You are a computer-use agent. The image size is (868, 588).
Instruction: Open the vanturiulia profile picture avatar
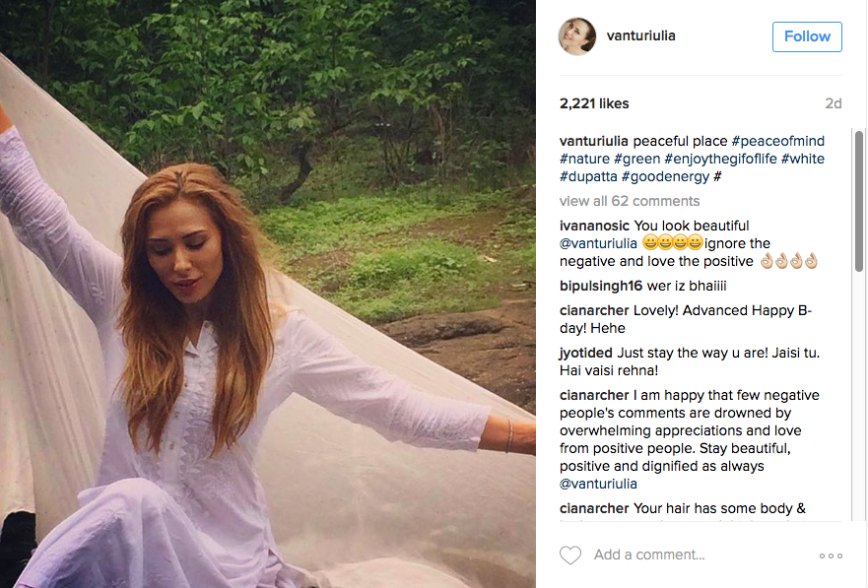point(577,36)
